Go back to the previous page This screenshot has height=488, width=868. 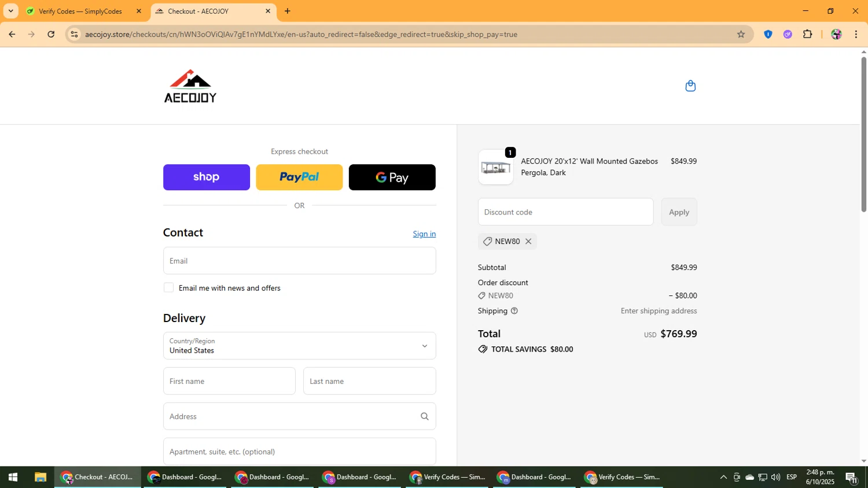[12, 34]
